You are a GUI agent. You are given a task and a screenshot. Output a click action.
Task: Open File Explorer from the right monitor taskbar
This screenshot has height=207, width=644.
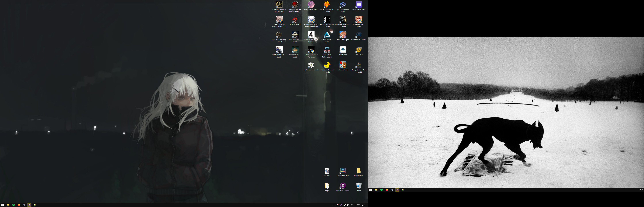(x=376, y=190)
